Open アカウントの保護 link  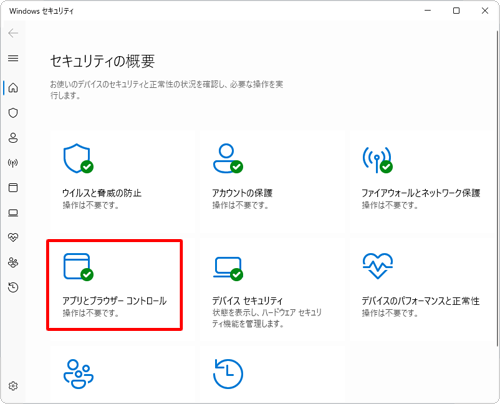tap(242, 193)
